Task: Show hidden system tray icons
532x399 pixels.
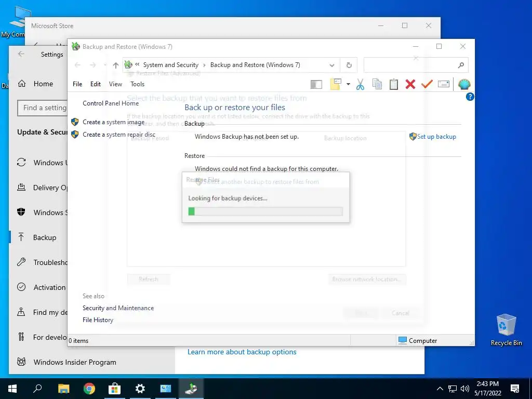Action: [440, 389]
